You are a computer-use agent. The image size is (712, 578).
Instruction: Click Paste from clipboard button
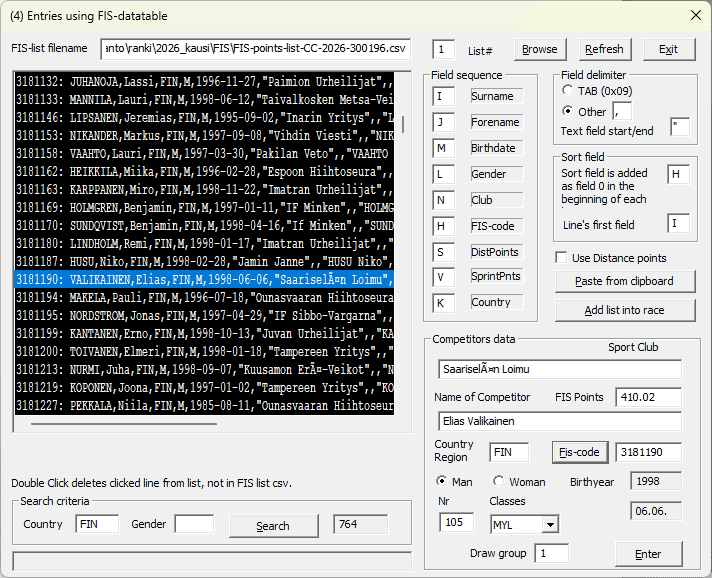tap(624, 281)
